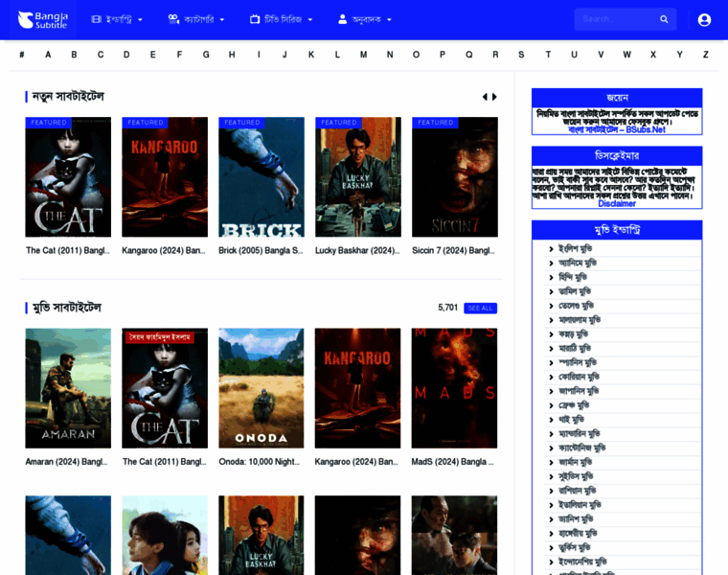
Task: Open the Disclaimer link
Action: click(x=617, y=203)
